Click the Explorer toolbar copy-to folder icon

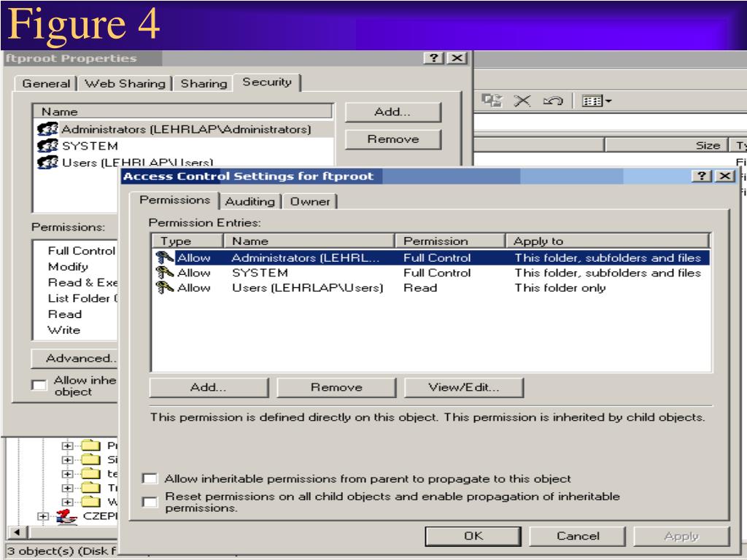click(492, 101)
